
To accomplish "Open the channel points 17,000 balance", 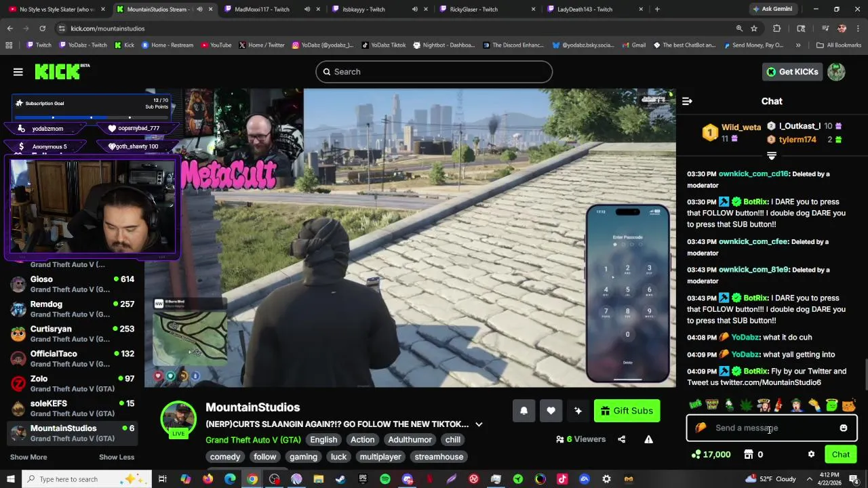I will click(x=711, y=455).
